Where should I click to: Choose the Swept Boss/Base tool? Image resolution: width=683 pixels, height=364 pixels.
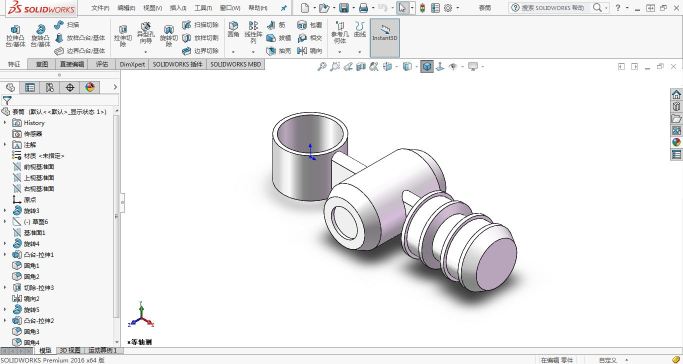tap(67, 25)
